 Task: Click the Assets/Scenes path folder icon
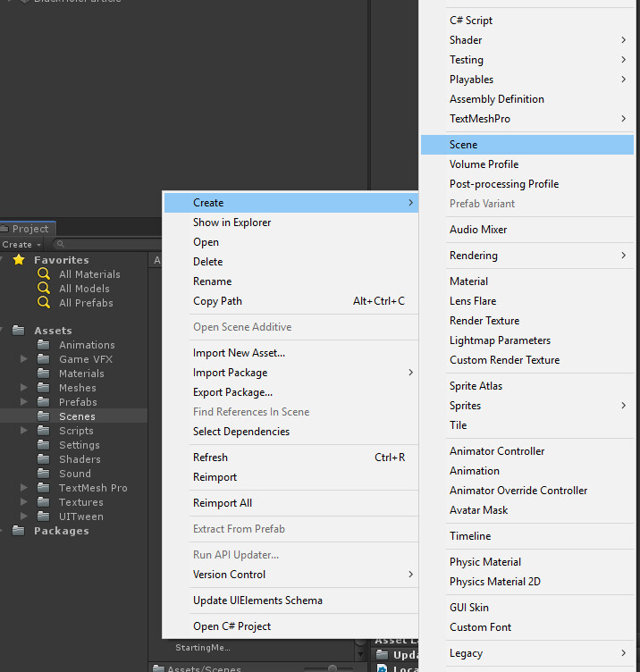158,668
